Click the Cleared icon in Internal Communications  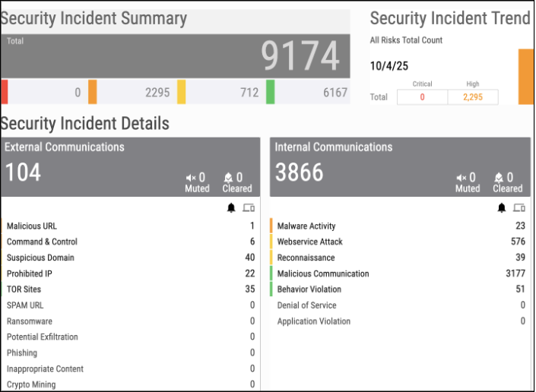coord(500,178)
